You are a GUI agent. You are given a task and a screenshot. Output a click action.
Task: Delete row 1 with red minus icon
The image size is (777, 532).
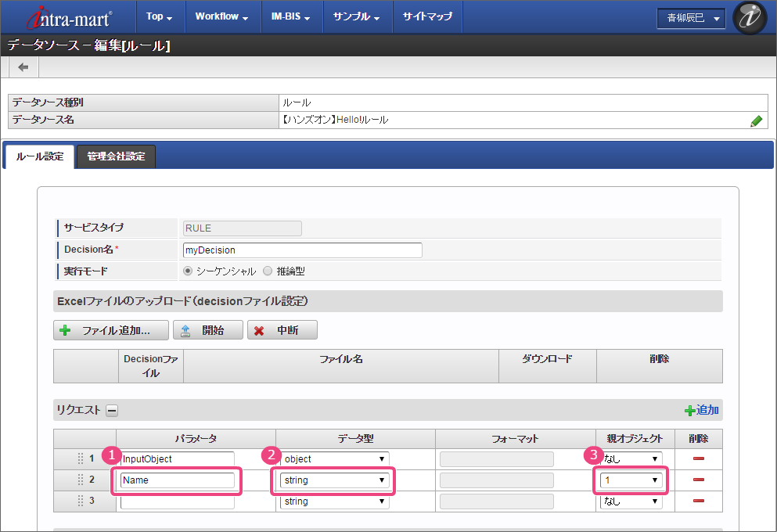click(x=699, y=458)
